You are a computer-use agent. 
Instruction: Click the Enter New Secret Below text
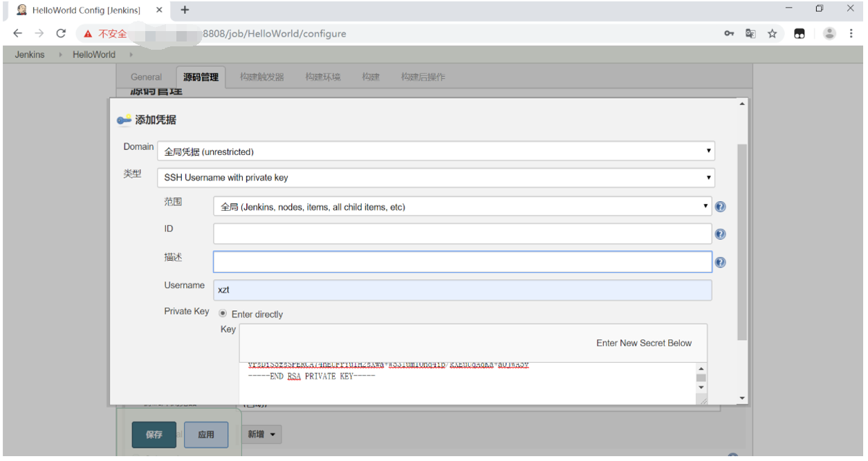(644, 343)
